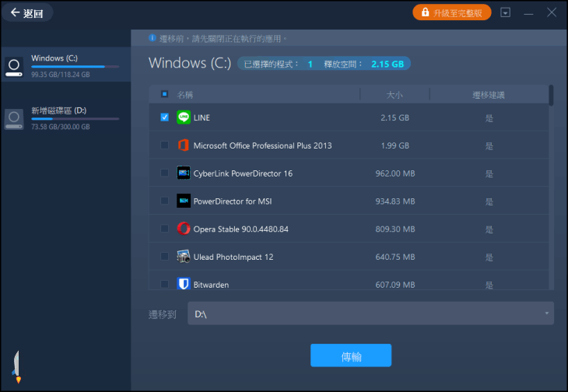The width and height of the screenshot is (568, 392).
Task: Check the Bitwarden checkbox
Action: (x=164, y=284)
